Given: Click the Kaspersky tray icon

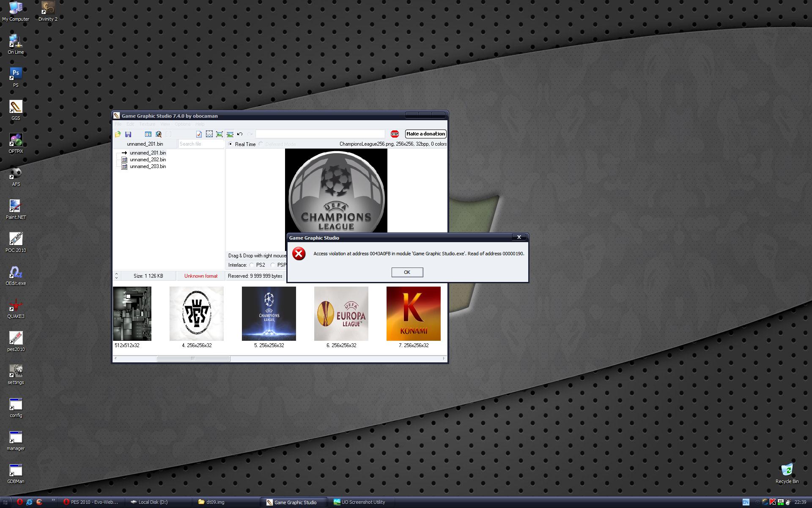Looking at the screenshot, I should click(773, 502).
